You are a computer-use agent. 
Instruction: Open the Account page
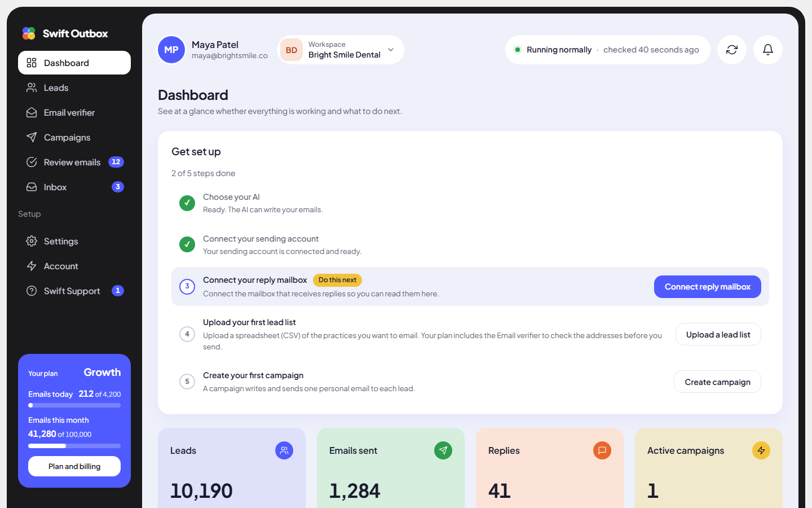pos(74,266)
